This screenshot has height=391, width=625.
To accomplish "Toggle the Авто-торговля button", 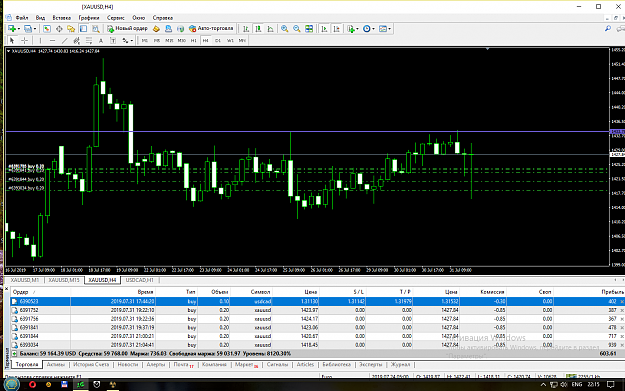I will pyautogui.click(x=211, y=29).
